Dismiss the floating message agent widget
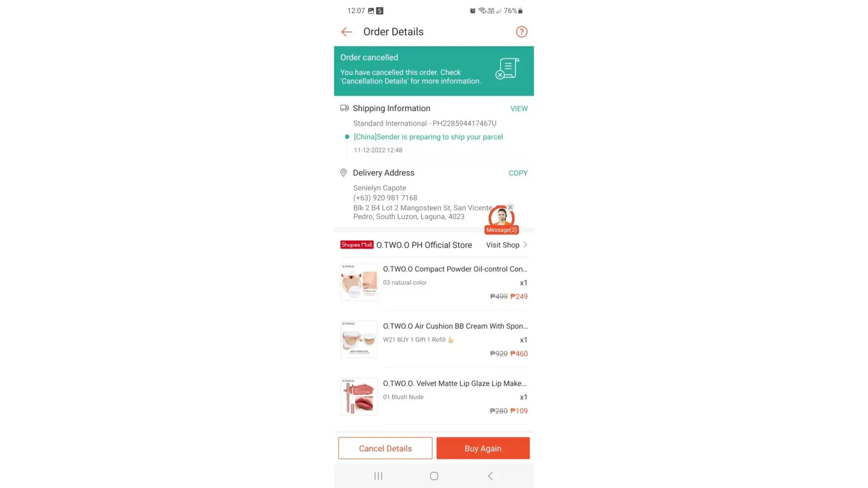This screenshot has height=488, width=868. click(510, 207)
